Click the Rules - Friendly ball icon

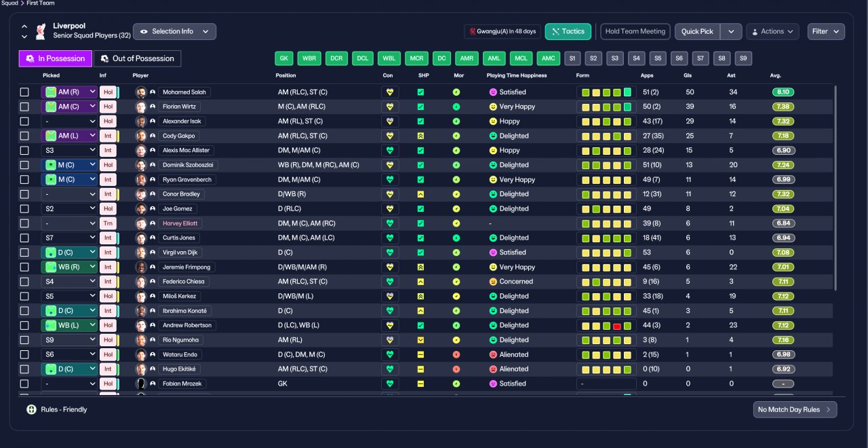click(x=31, y=409)
